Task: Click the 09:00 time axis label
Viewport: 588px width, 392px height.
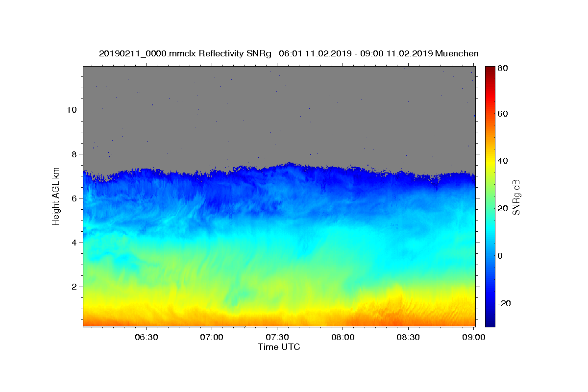Action: tap(474, 338)
